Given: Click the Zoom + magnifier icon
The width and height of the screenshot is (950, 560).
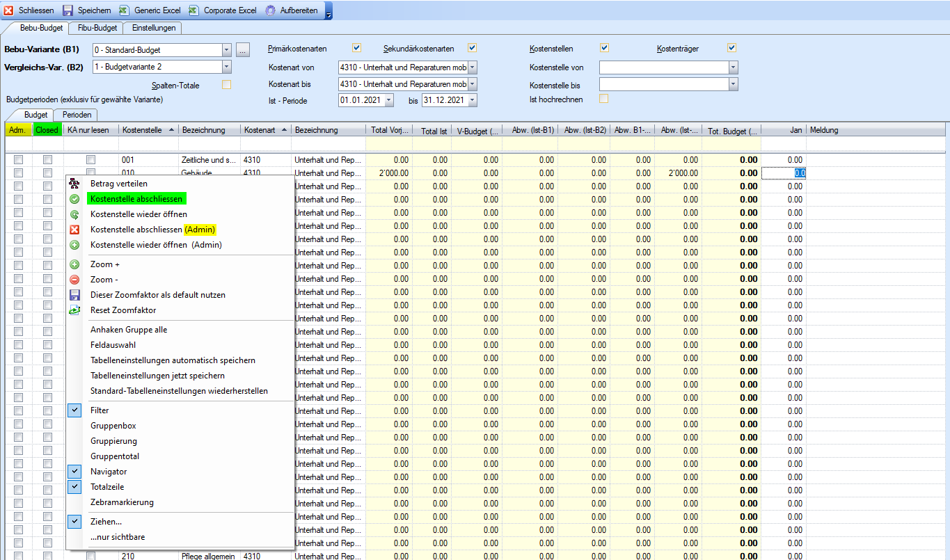Looking at the screenshot, I should point(74,264).
